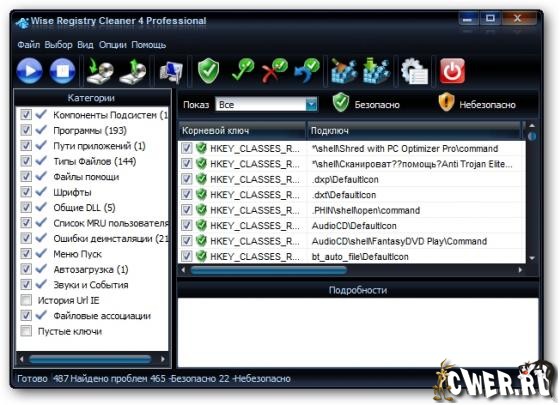Open the Показ filter dropdown
Viewport: 560px width, 405px height.
(311, 104)
